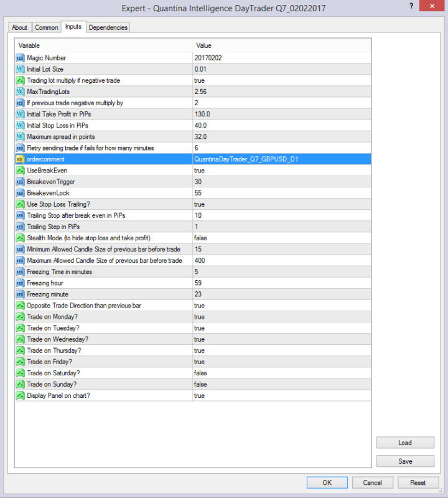
Task: Click the icon beside If previous trade negative
Action: tap(20, 103)
